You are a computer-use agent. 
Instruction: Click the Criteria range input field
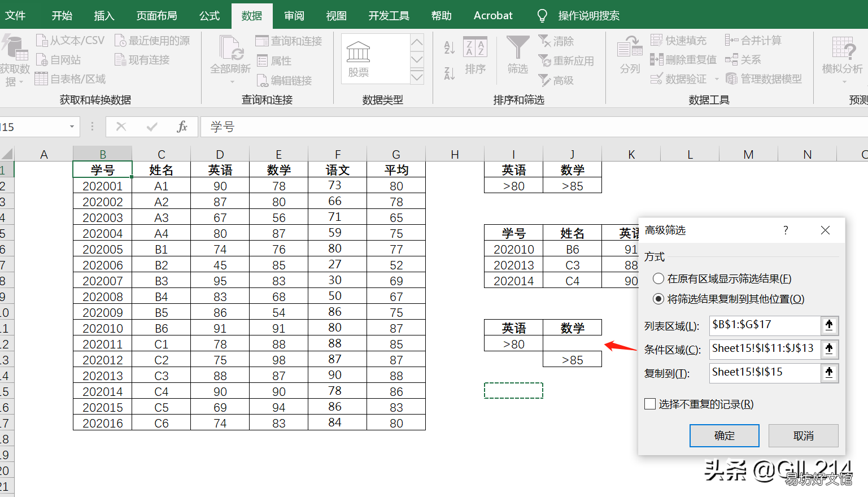pos(765,348)
